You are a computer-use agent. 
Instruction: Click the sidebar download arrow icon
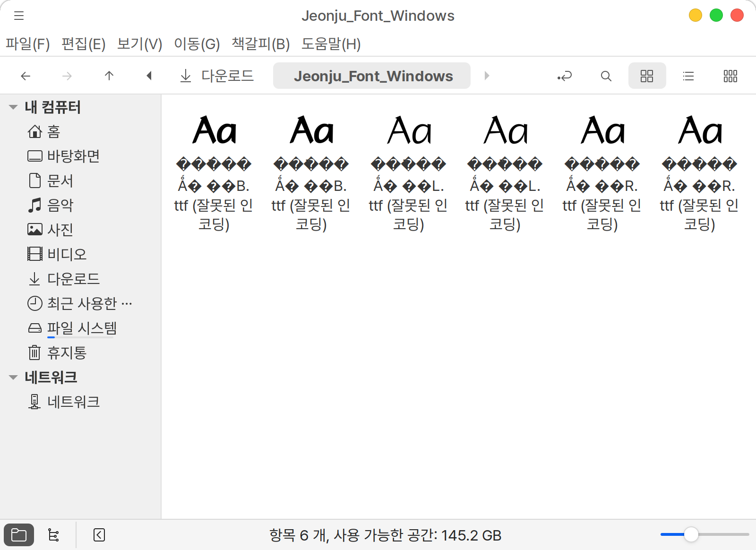click(34, 279)
